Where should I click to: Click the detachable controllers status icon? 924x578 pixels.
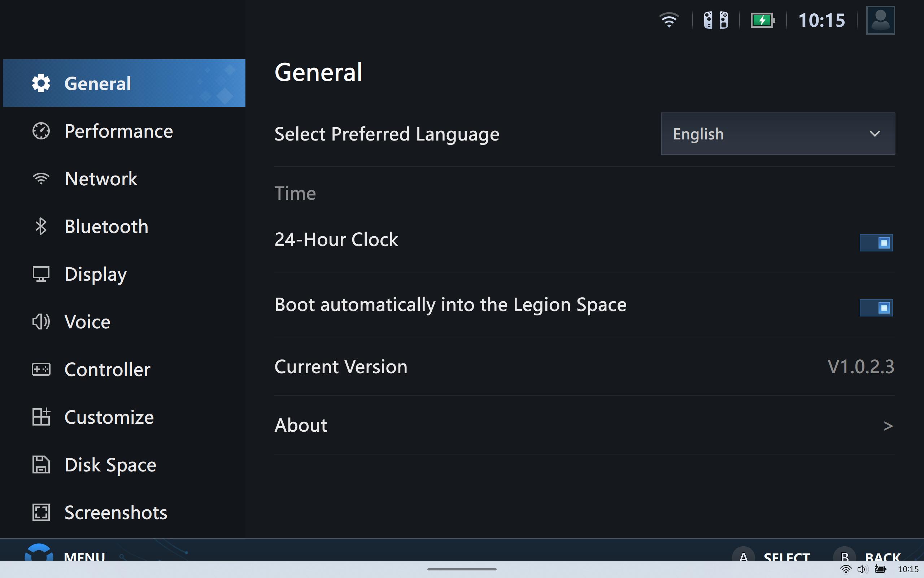coord(716,20)
